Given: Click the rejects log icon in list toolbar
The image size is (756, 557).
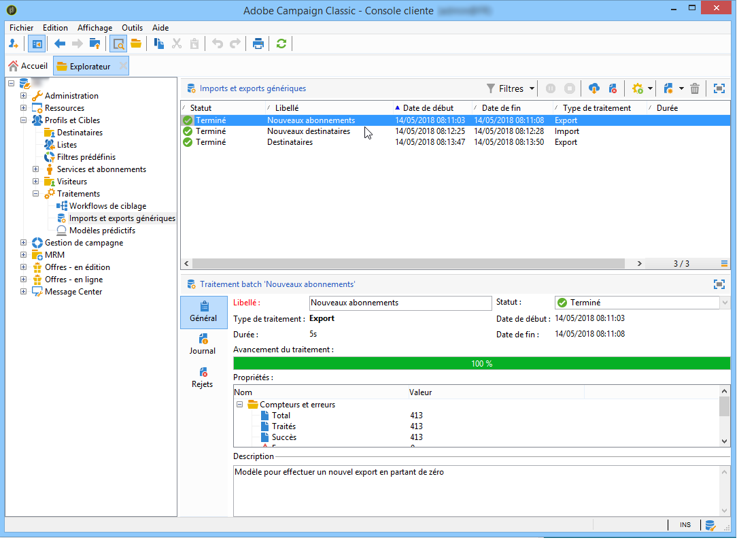Looking at the screenshot, I should tap(613, 88).
